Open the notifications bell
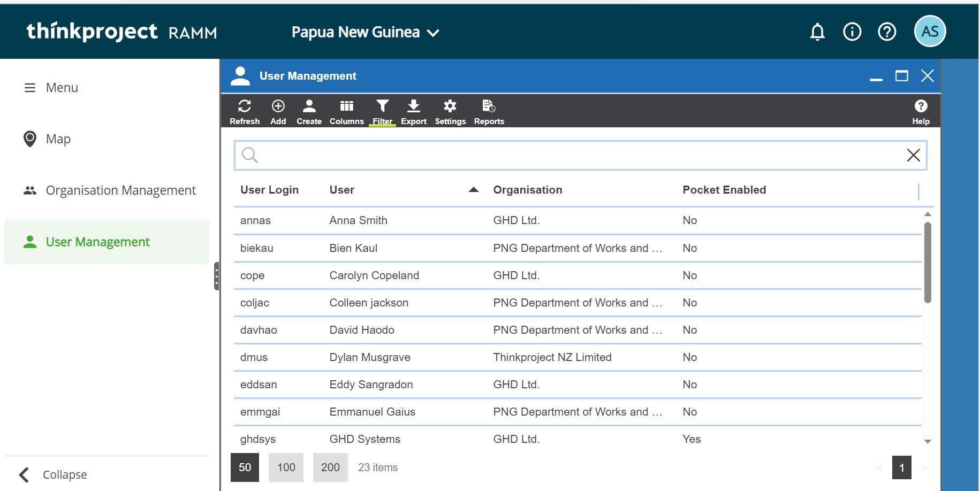The image size is (980, 491). tap(817, 32)
